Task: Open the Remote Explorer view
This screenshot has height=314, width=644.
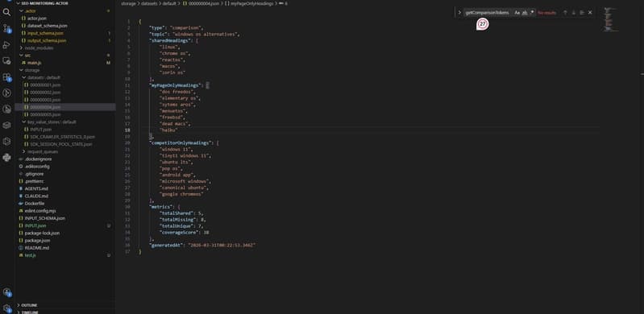Action: [6, 60]
